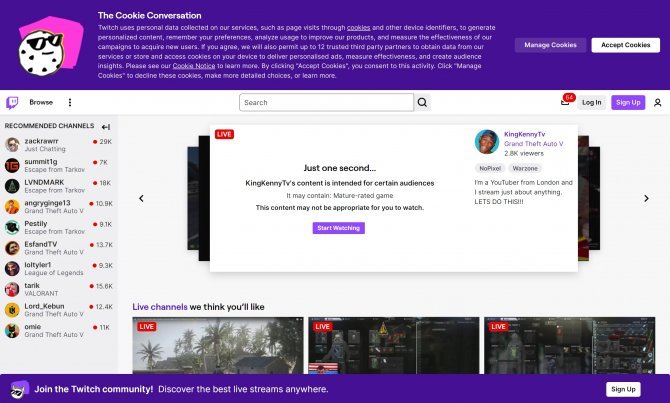The height and width of the screenshot is (403, 670).
Task: Select the NoPixel tag
Action: point(490,168)
